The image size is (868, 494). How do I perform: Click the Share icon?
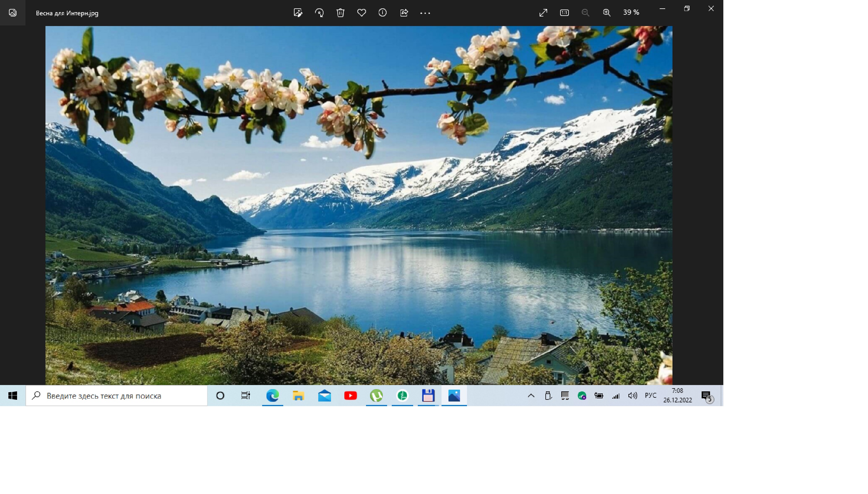pyautogui.click(x=404, y=13)
